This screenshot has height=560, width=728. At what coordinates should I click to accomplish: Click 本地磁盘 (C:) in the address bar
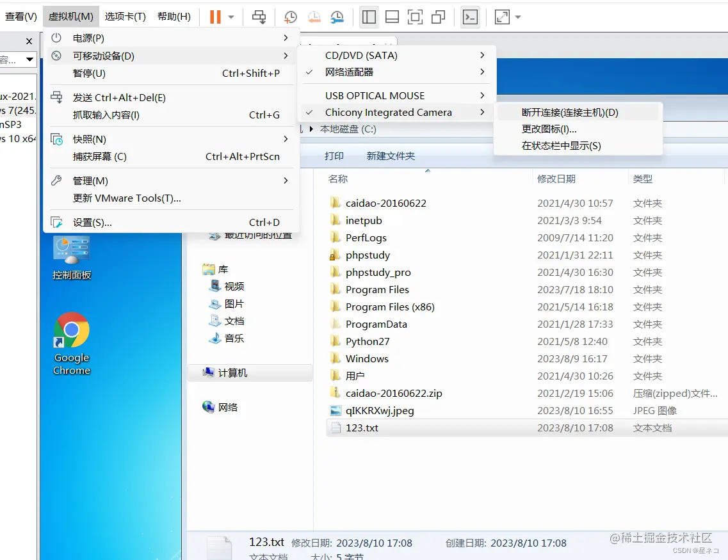click(x=348, y=129)
